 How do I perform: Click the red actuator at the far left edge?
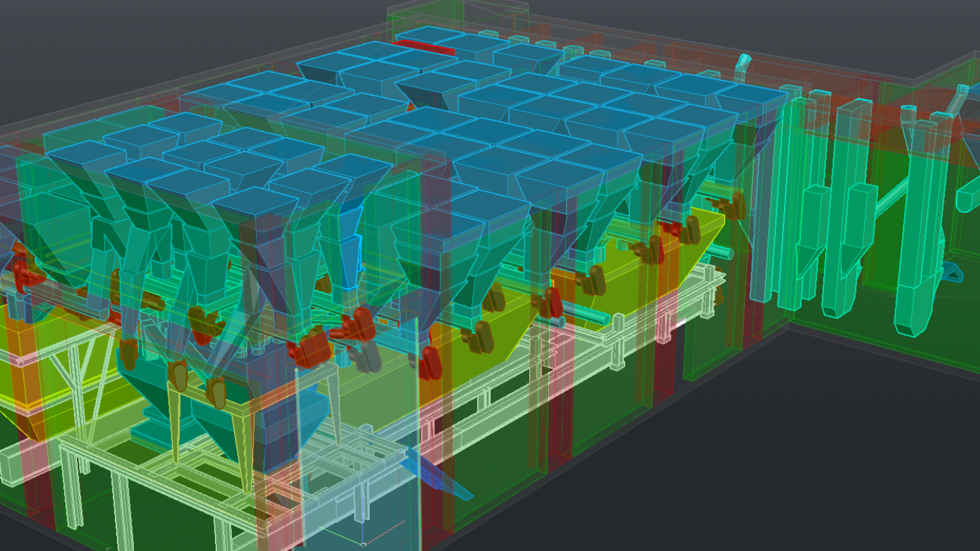(x=24, y=275)
